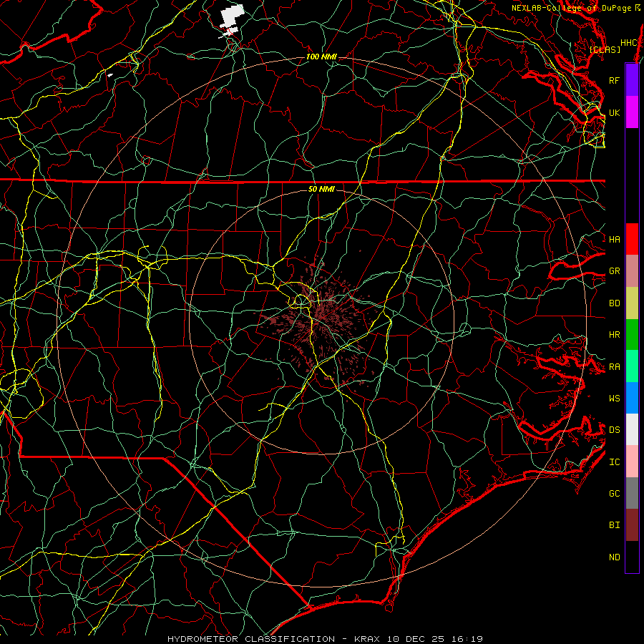Screen dimensions: 644x644
Task: Click the HYDROMETEOR CLASSIFICATION title text
Action: (x=251, y=639)
